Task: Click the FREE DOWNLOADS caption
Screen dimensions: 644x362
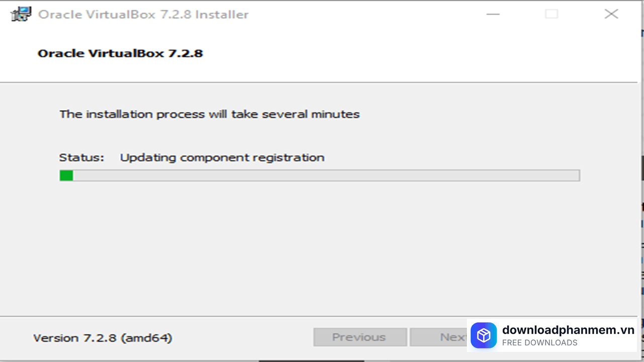Action: coord(539,343)
